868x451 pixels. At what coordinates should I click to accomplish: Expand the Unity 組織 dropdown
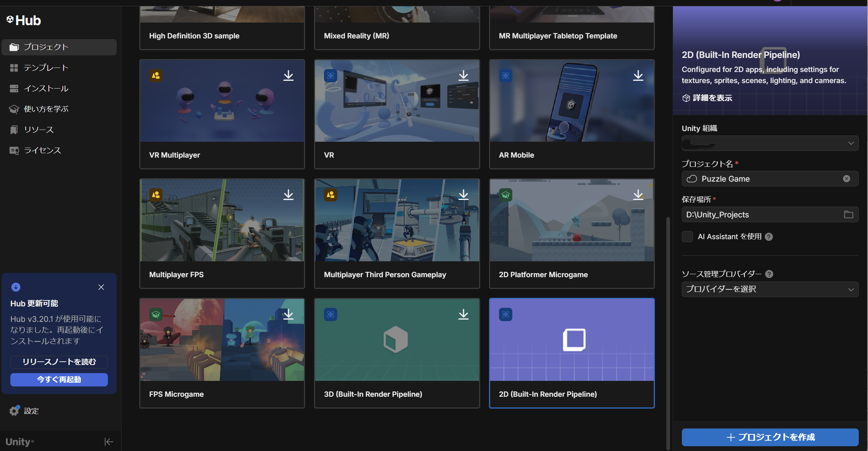pyautogui.click(x=770, y=143)
